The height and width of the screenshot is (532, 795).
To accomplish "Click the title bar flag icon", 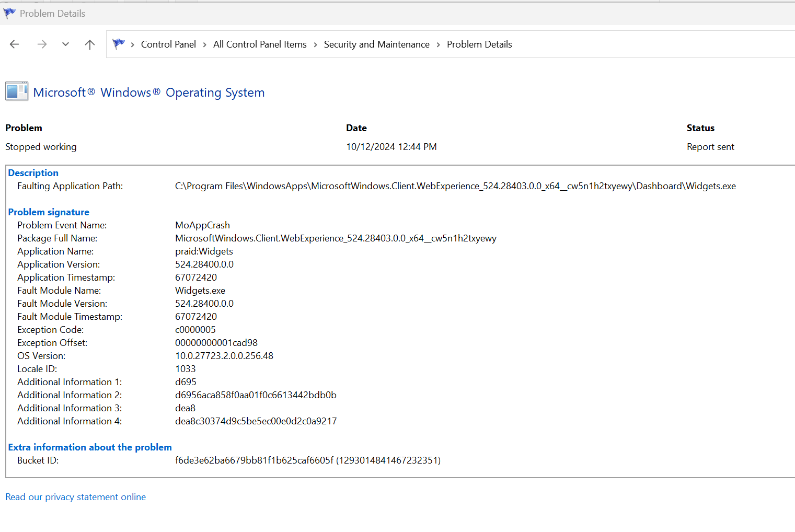I will click(9, 13).
